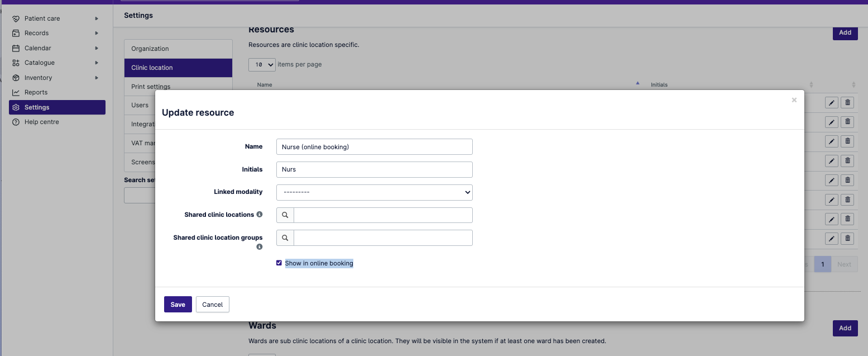The height and width of the screenshot is (356, 868).
Task: Click the Calendar icon in sidebar
Action: pos(16,48)
